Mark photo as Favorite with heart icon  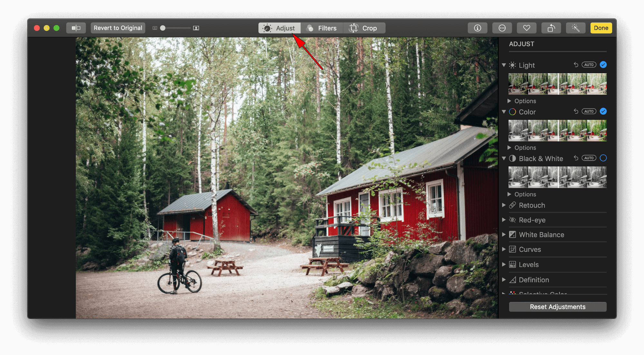(x=526, y=28)
